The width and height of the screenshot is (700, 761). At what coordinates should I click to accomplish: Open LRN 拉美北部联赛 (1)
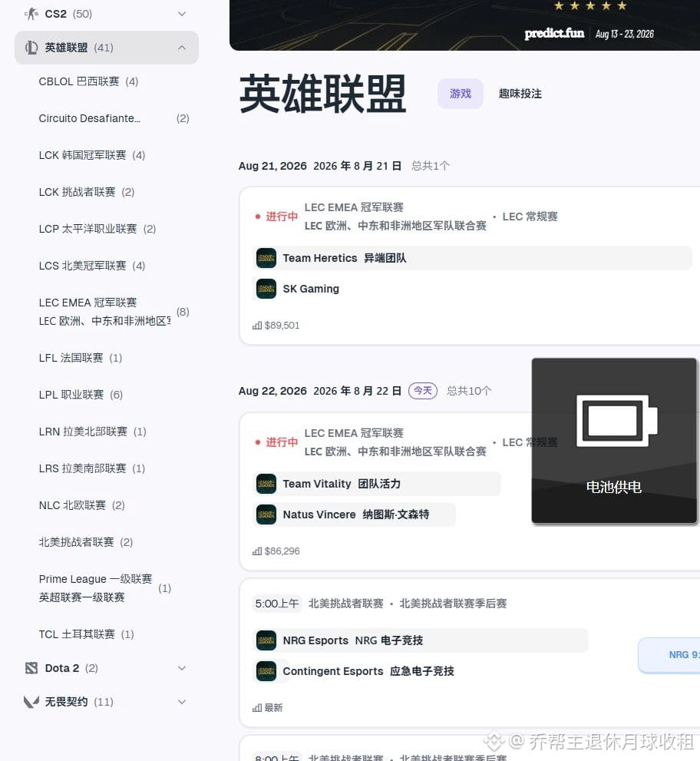92,432
